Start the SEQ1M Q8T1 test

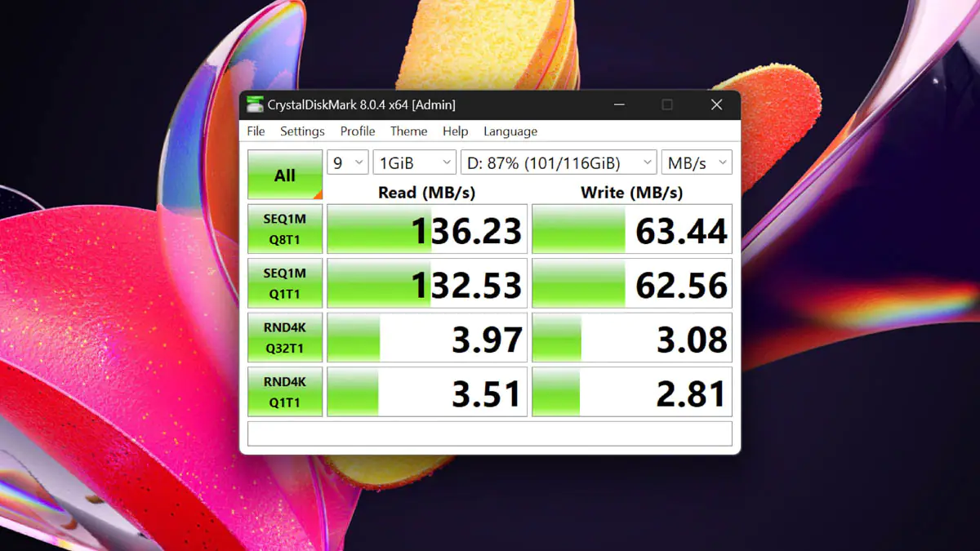pyautogui.click(x=285, y=229)
